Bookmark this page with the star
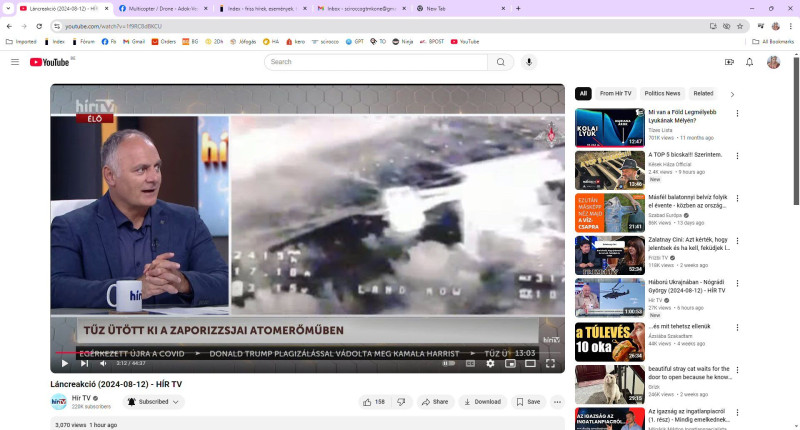800x430 pixels. tap(740, 26)
